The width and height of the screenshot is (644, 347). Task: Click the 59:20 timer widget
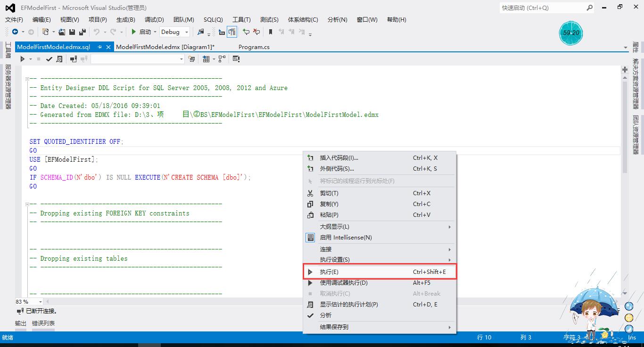(x=571, y=33)
